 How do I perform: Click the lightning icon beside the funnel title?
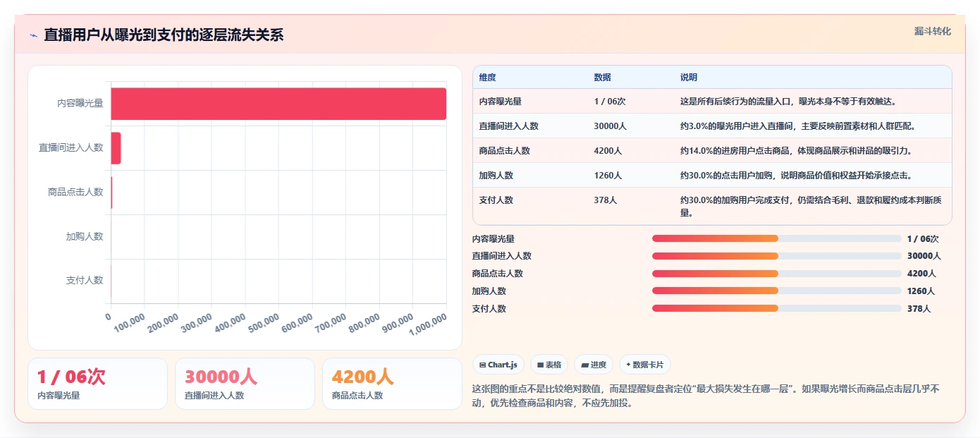[x=33, y=35]
